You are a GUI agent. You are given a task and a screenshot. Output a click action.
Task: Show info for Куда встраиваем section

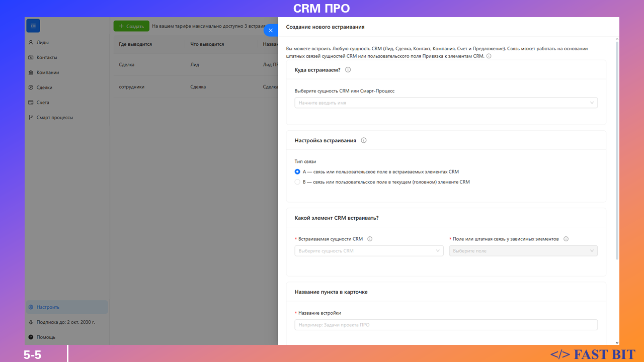pyautogui.click(x=348, y=70)
